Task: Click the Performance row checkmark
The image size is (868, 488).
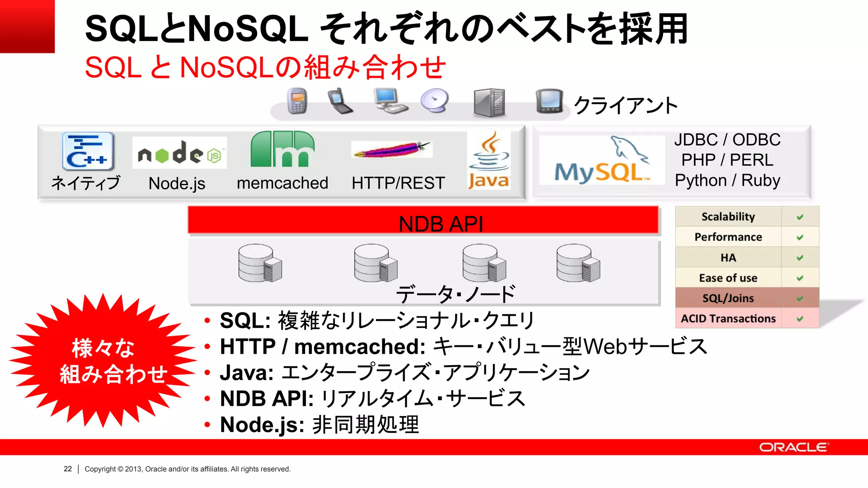Action: pos(800,237)
